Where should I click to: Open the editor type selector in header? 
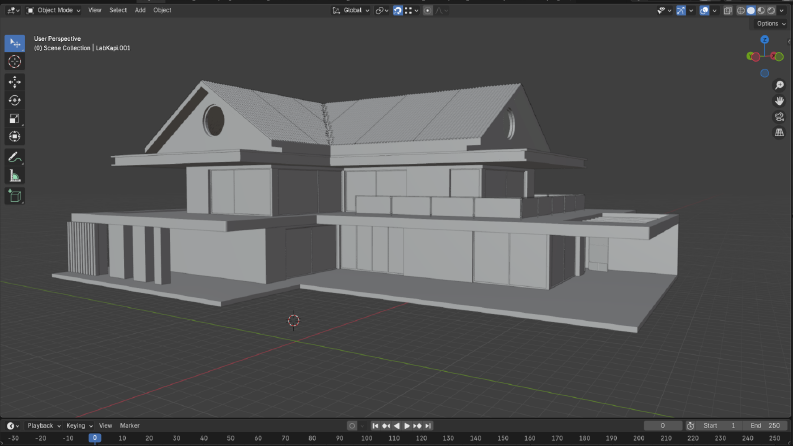[x=13, y=10]
